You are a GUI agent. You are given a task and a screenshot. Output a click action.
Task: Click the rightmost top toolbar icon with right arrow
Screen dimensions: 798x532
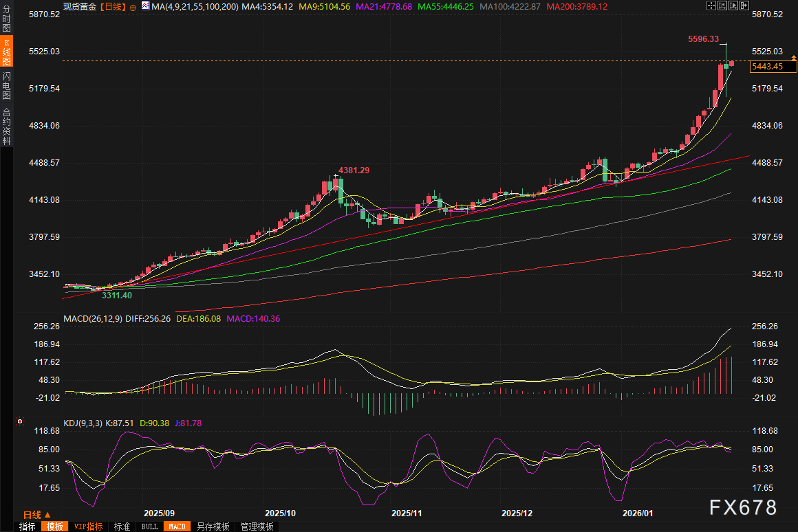pyautogui.click(x=744, y=5)
